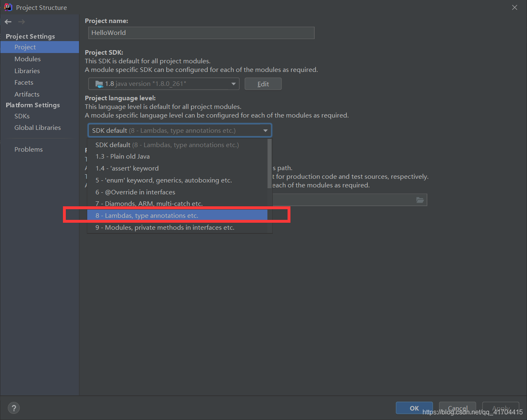
Task: Open the Problems page
Action: [39, 150]
